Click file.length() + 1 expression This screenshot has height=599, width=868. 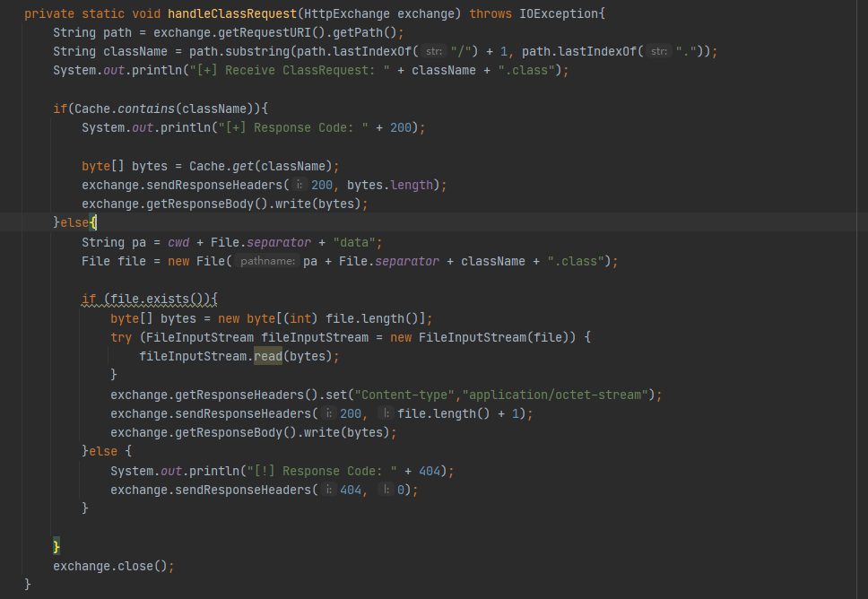point(458,414)
